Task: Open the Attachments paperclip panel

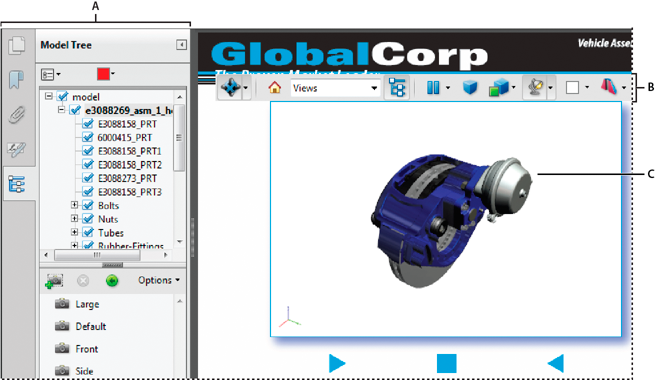Action: point(17,115)
